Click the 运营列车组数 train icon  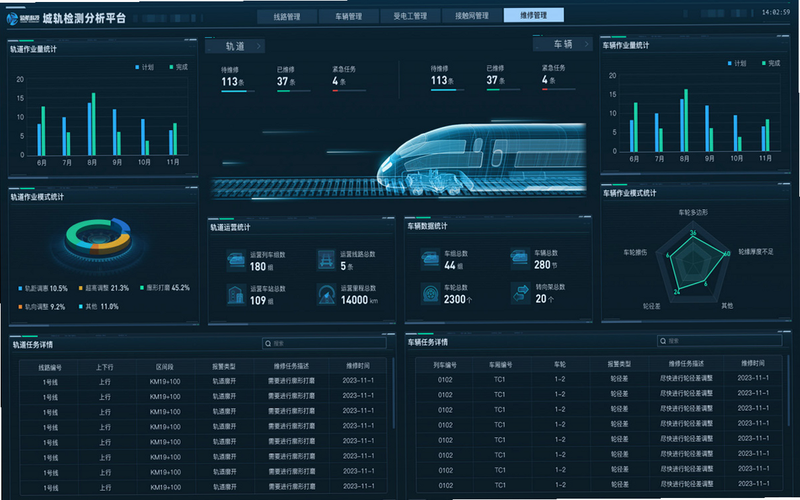(236, 260)
